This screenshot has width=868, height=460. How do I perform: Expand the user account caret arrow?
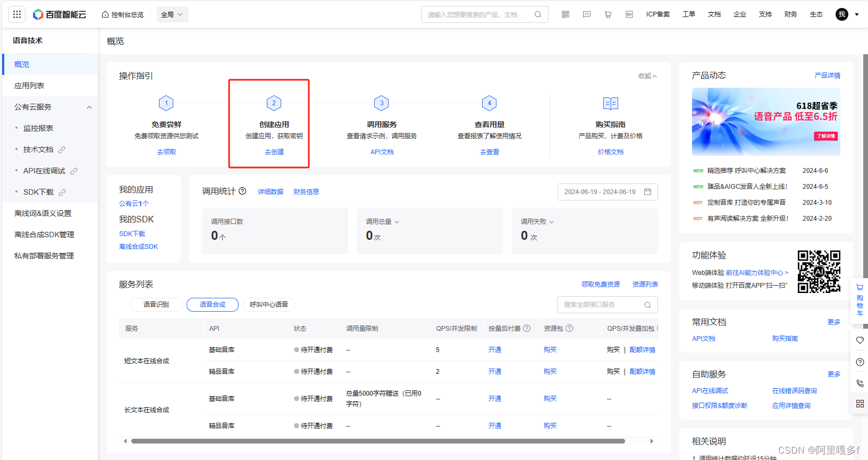point(857,14)
